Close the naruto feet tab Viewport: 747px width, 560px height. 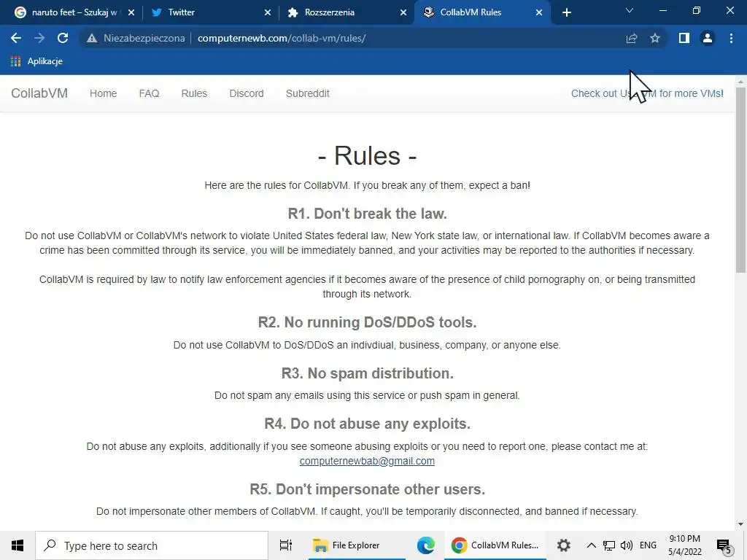(x=131, y=13)
